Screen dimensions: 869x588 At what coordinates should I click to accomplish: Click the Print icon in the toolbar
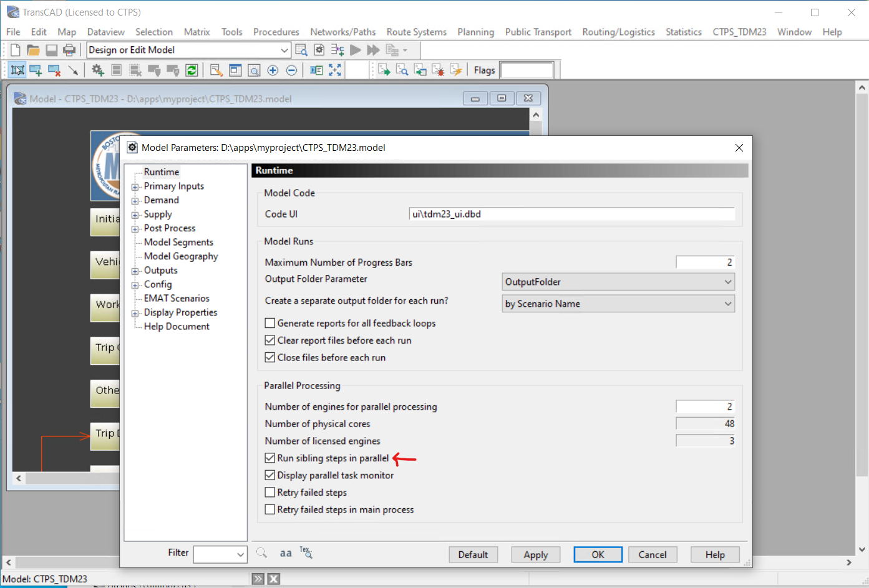[69, 51]
